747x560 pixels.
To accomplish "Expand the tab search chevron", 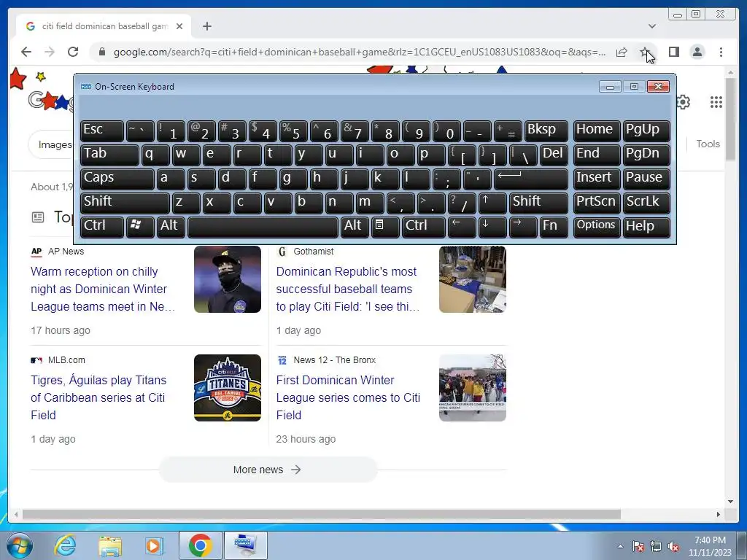I will click(651, 26).
